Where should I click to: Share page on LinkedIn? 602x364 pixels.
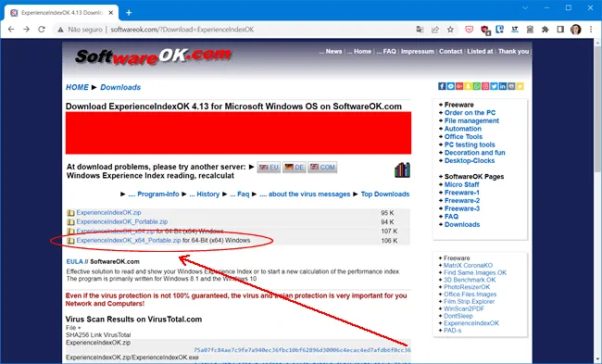coord(503,86)
